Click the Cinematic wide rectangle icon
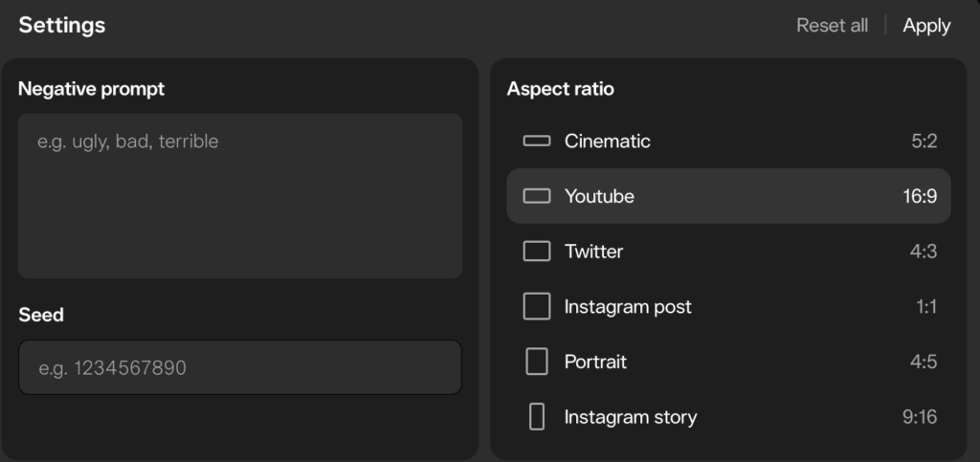This screenshot has height=462, width=980. point(537,142)
